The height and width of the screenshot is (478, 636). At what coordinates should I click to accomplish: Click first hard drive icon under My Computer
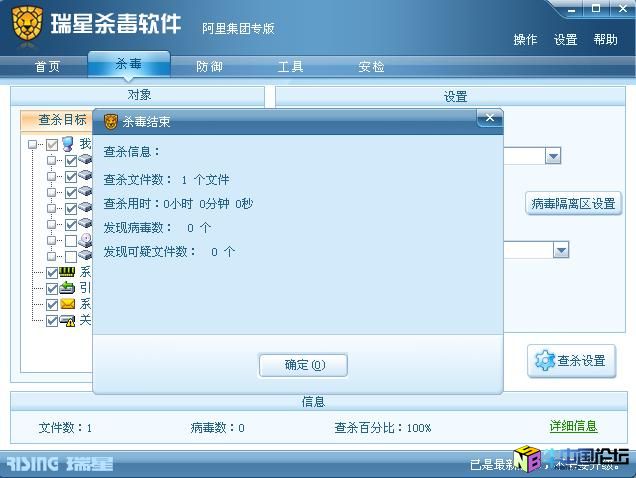coord(85,159)
